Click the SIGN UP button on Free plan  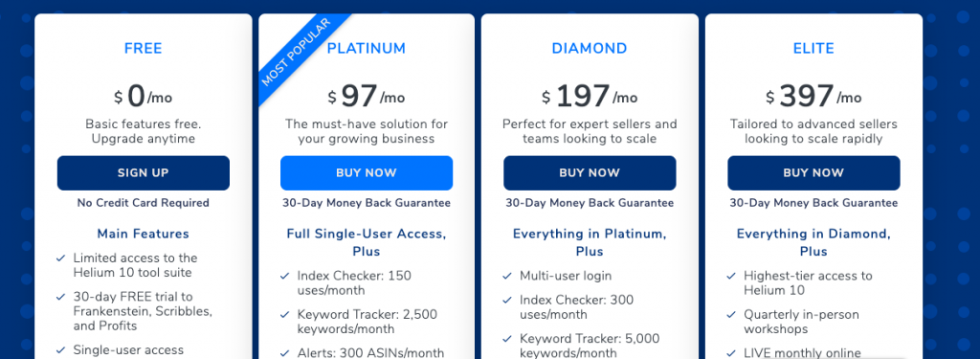pos(144,172)
